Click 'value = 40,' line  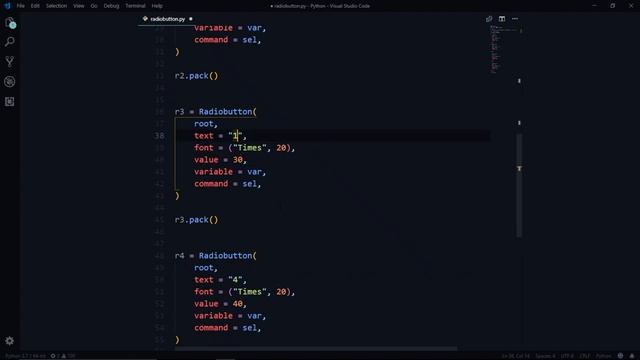pos(220,304)
